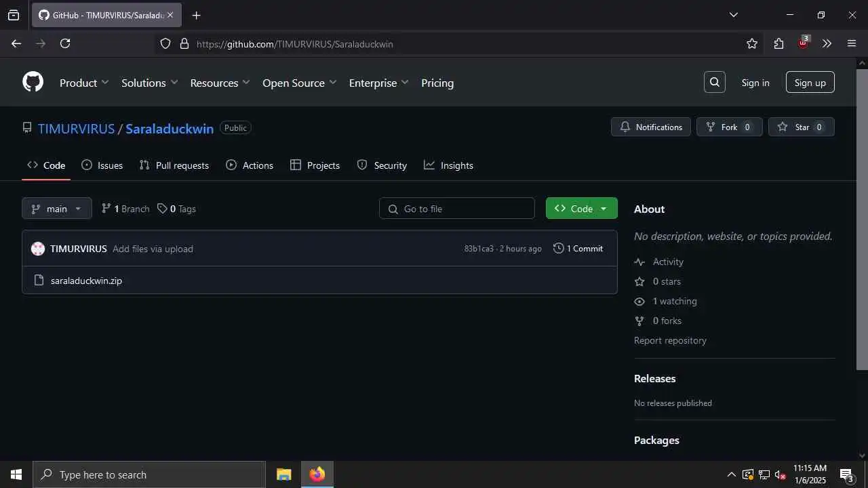868x488 pixels.
Task: Expand the Resources dropdown
Action: [220, 83]
